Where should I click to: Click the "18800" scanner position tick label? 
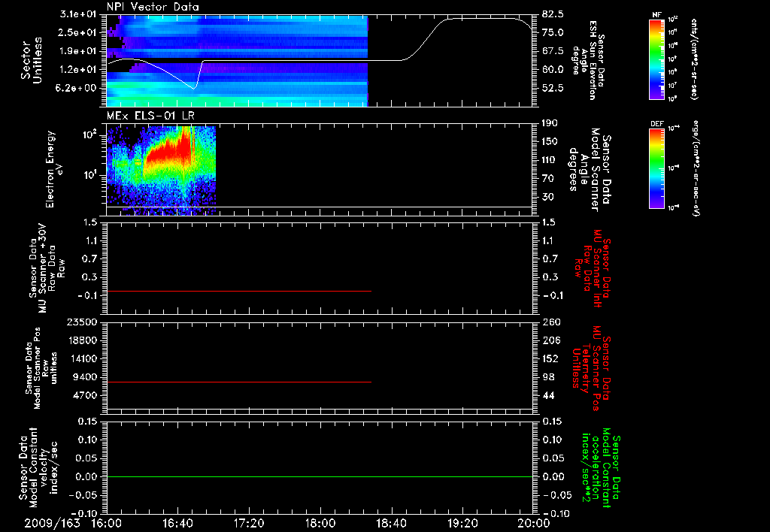[x=81, y=340]
